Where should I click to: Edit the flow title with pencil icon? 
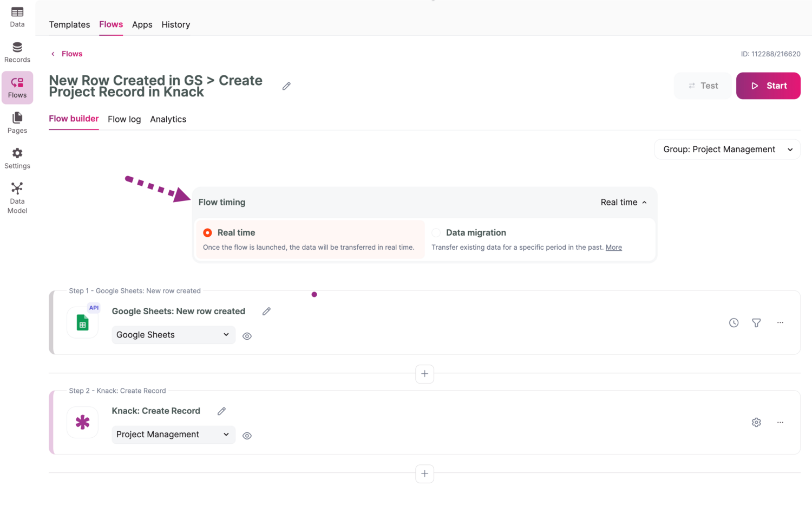pos(286,86)
